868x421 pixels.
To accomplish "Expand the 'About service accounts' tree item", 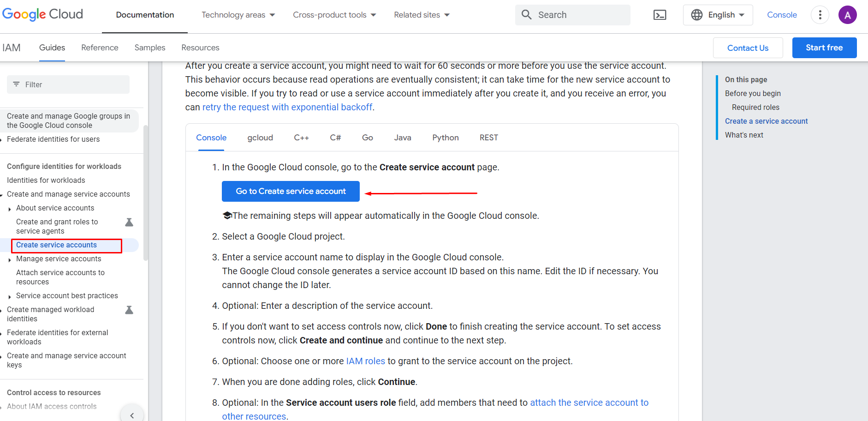I will [x=10, y=208].
